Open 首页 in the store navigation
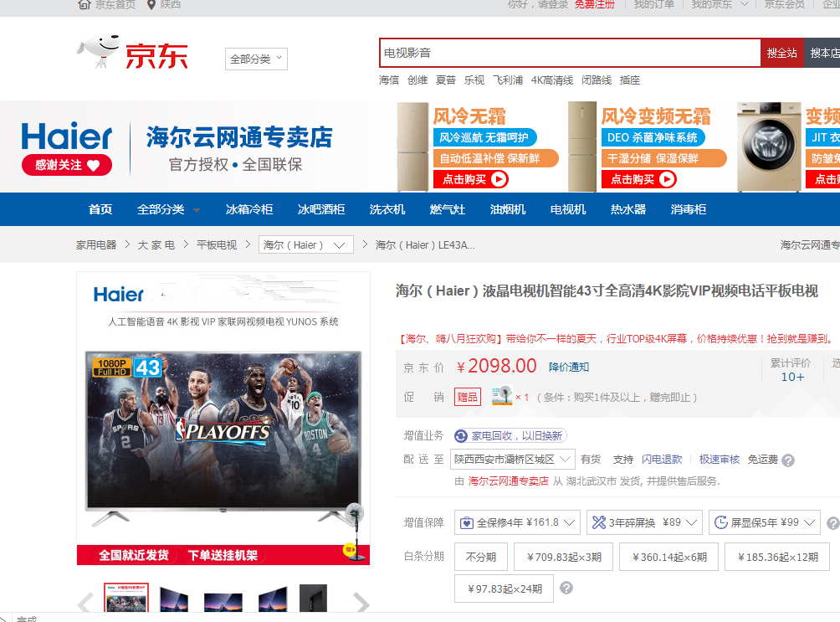840x622 pixels. coord(100,209)
